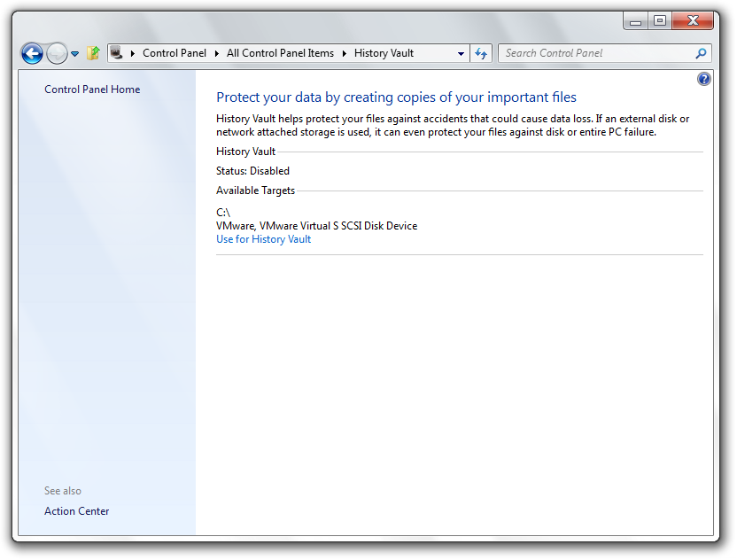Expand the arrow after Control Panel breadcrumb
Image resolution: width=737 pixels, height=560 pixels.
tap(217, 53)
